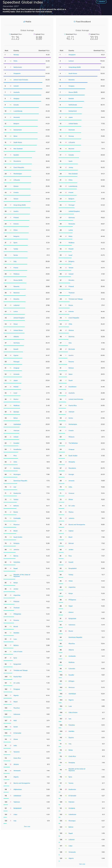Select Iceland in the Fixed Broadband list
This screenshot has width=112, height=868.
pyautogui.click(x=71, y=61)
